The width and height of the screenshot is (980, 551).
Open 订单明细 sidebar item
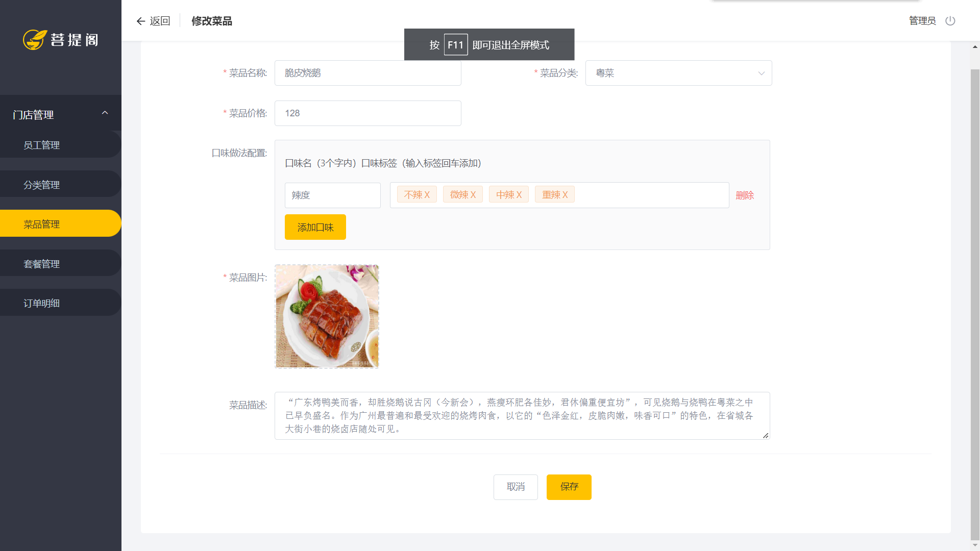click(42, 303)
